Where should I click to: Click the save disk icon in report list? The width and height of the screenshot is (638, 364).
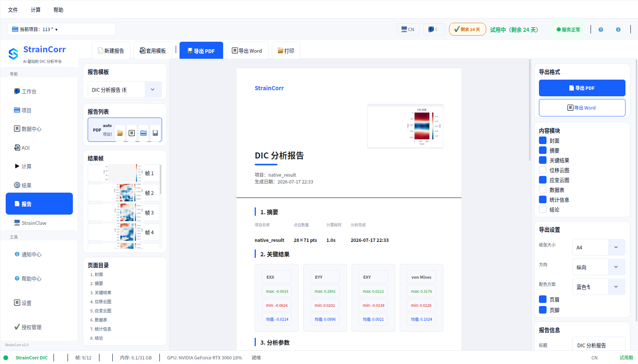pos(155,133)
